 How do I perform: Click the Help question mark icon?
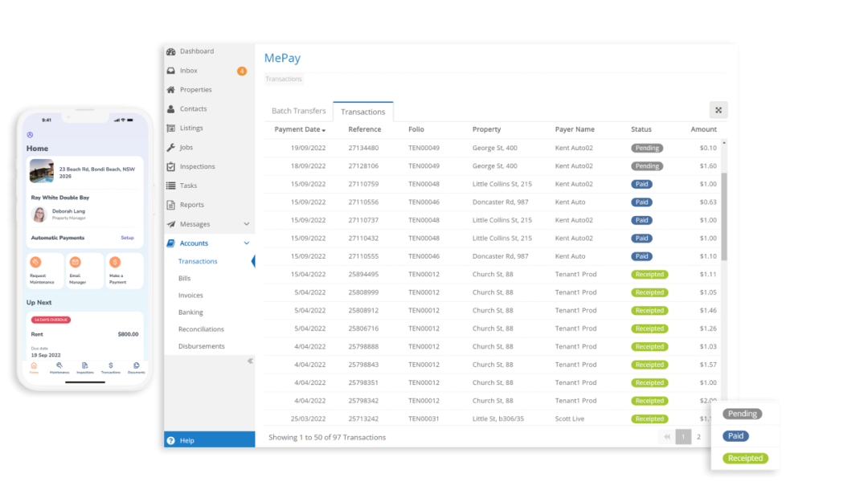point(170,439)
